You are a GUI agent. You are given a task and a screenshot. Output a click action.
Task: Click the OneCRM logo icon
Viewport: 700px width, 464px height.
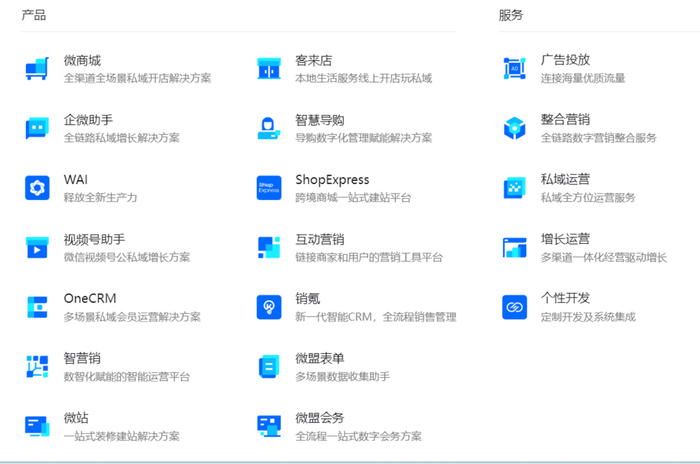tap(37, 307)
